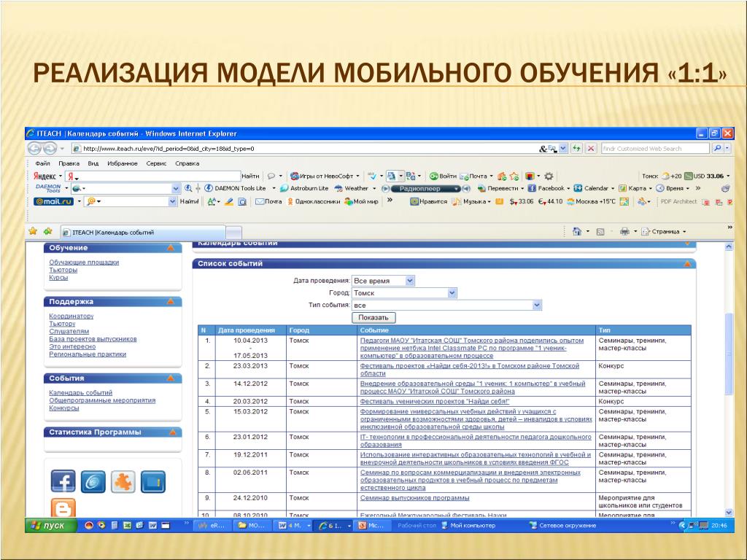Open Мой компьютер in the taskbar
The width and height of the screenshot is (747, 560).
tap(468, 526)
